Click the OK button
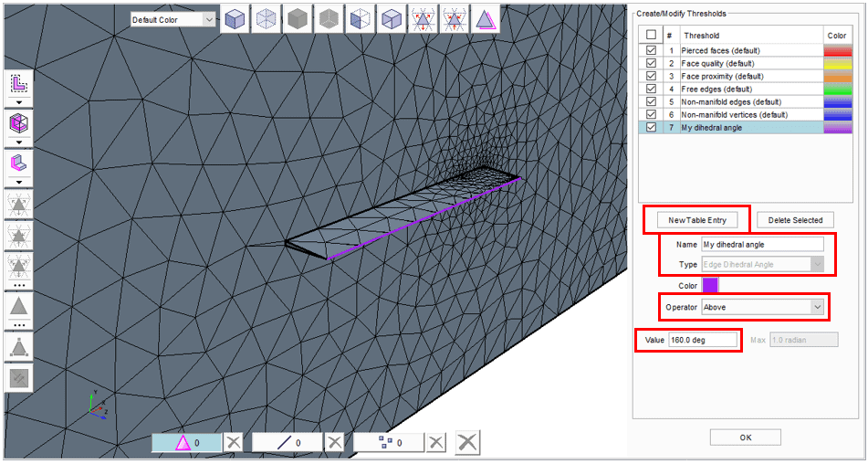Screen dimensions: 868x464 tap(746, 437)
